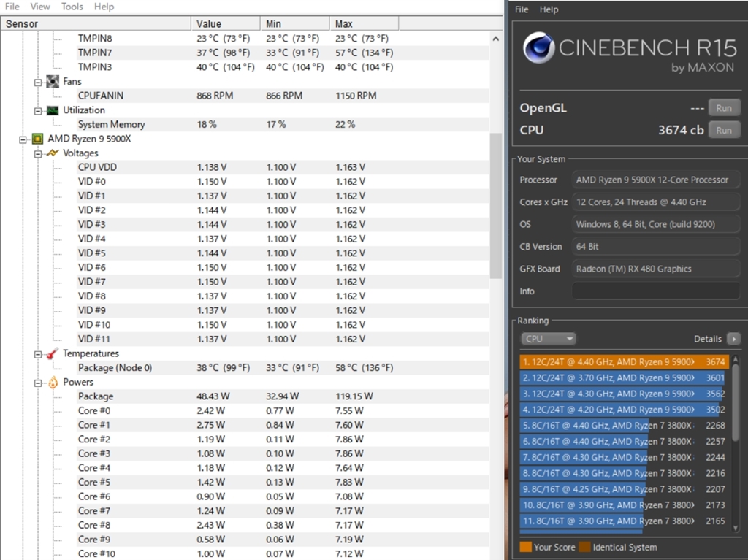Run the CPU benchmark

pyautogui.click(x=723, y=130)
